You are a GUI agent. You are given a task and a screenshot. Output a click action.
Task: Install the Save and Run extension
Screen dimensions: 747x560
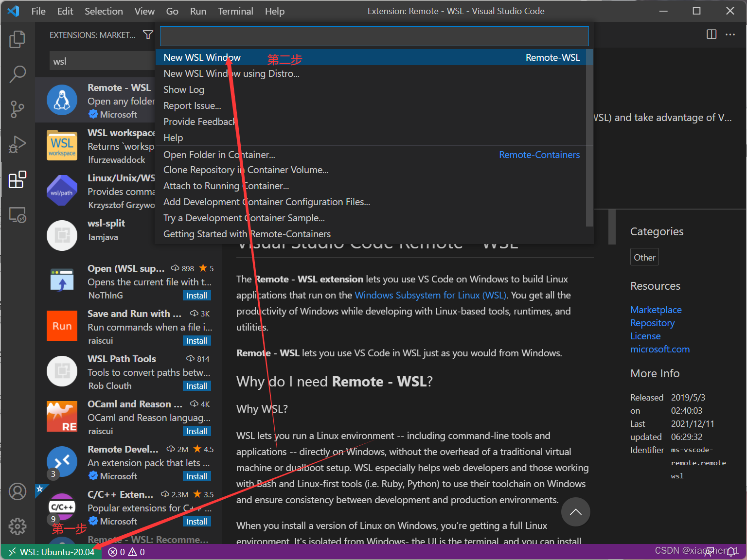(x=196, y=341)
